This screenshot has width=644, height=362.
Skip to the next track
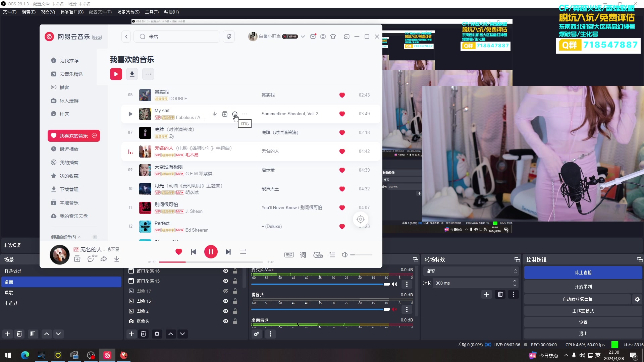228,252
